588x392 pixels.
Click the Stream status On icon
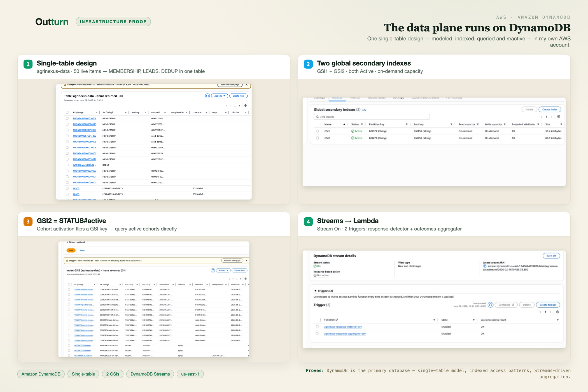[x=315, y=266]
